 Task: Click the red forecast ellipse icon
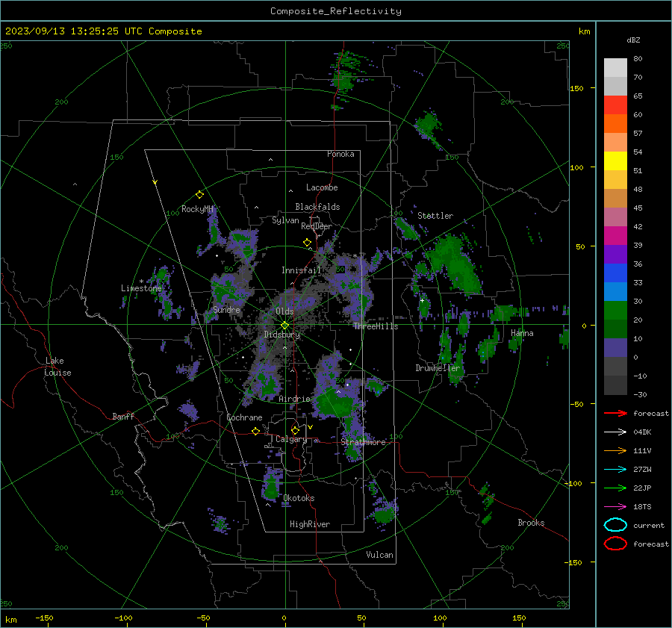pyautogui.click(x=615, y=544)
